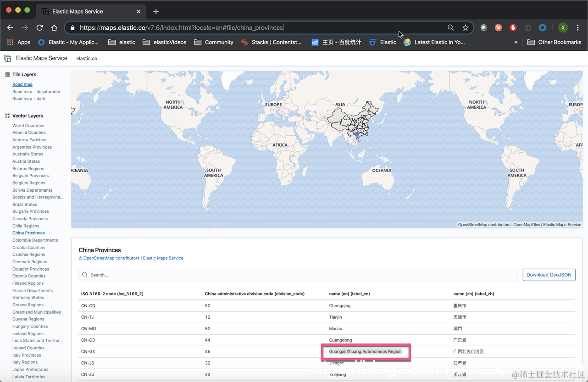Open the browser home page icon

pyautogui.click(x=54, y=28)
